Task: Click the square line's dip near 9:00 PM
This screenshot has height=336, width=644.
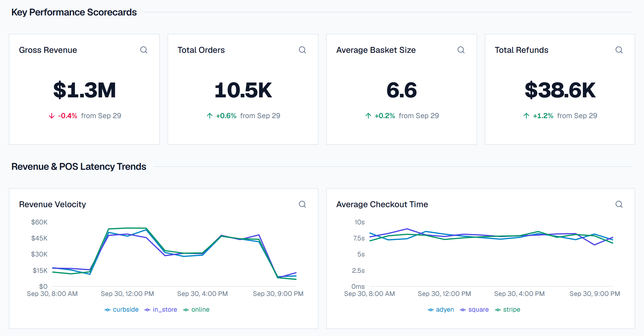Action: click(594, 245)
